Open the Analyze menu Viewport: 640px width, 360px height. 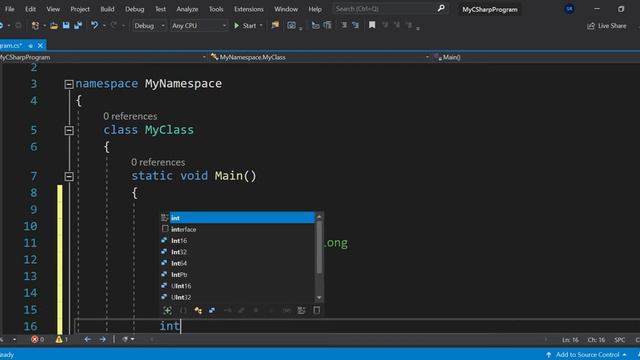pyautogui.click(x=187, y=9)
